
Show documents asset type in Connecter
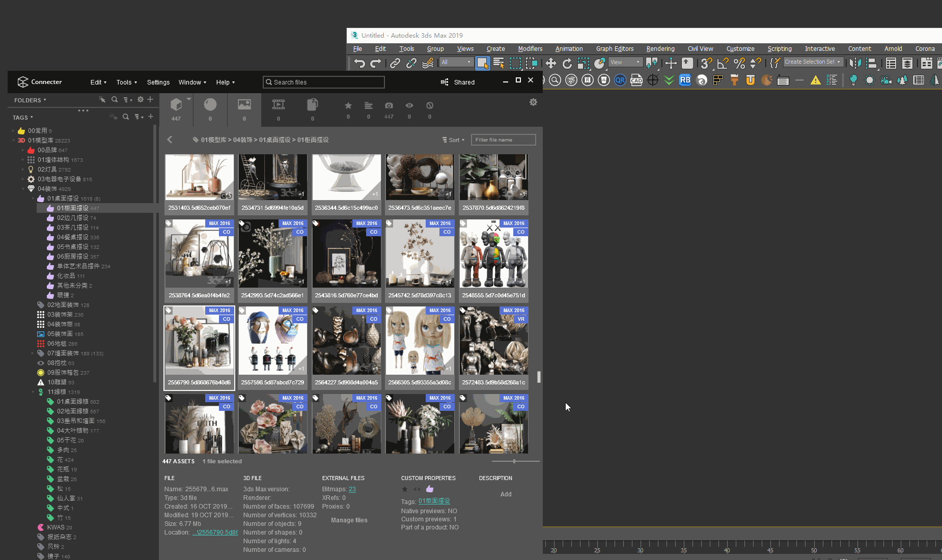point(313,109)
